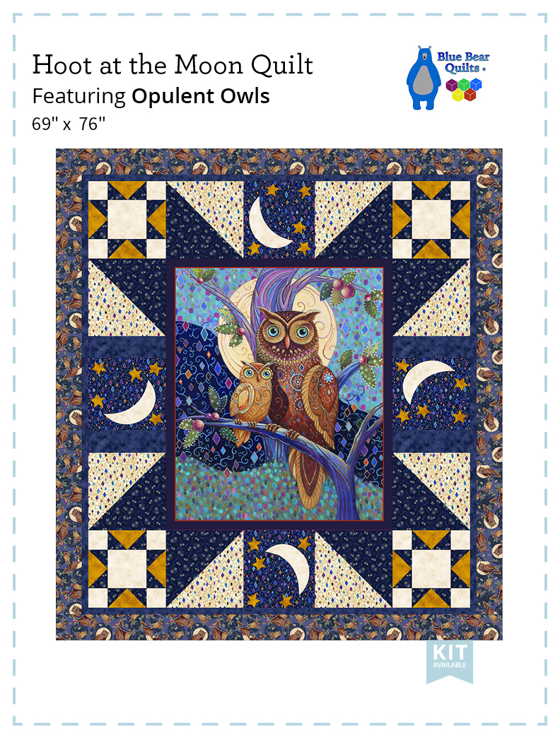Image resolution: width=560 pixels, height=738 pixels.
Task: Click the top-right star patchwork corner block
Action: pyautogui.click(x=431, y=220)
